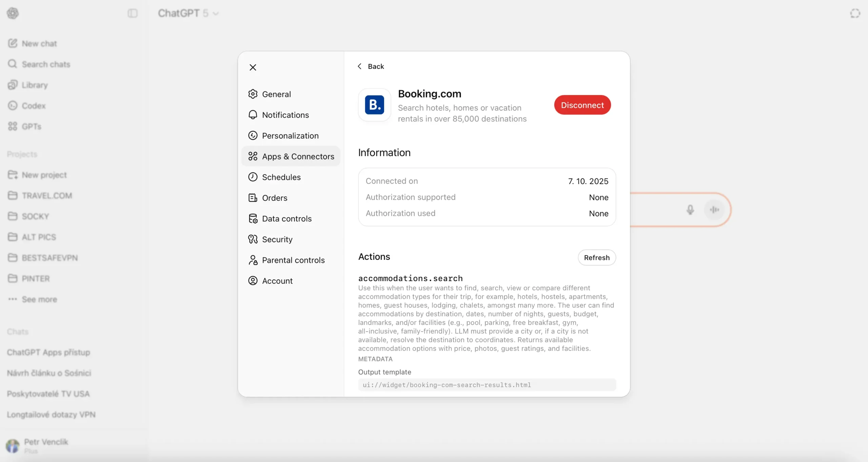Open Search chats with the magnifier icon
This screenshot has width=868, height=462.
[x=13, y=64]
